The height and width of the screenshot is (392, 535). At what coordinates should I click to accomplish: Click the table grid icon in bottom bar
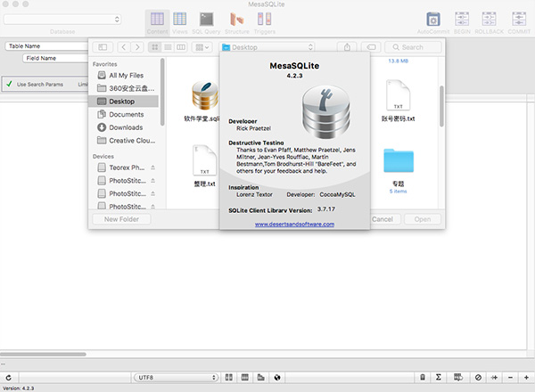point(245,378)
